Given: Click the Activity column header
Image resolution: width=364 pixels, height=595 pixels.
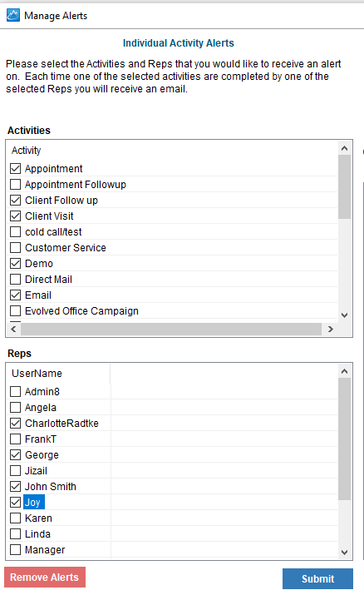Looking at the screenshot, I should 26,151.
